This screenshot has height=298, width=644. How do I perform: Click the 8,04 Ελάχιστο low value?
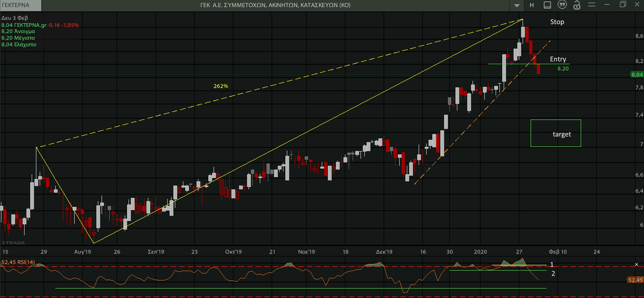pos(19,44)
